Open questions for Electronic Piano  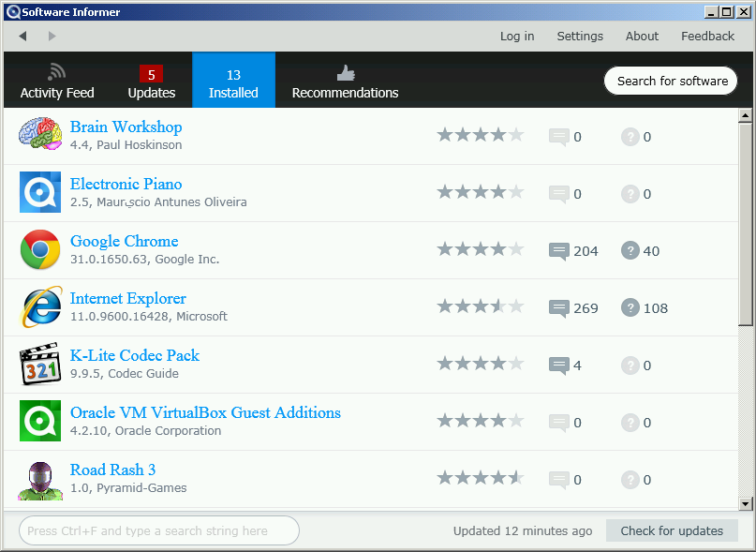pos(636,194)
